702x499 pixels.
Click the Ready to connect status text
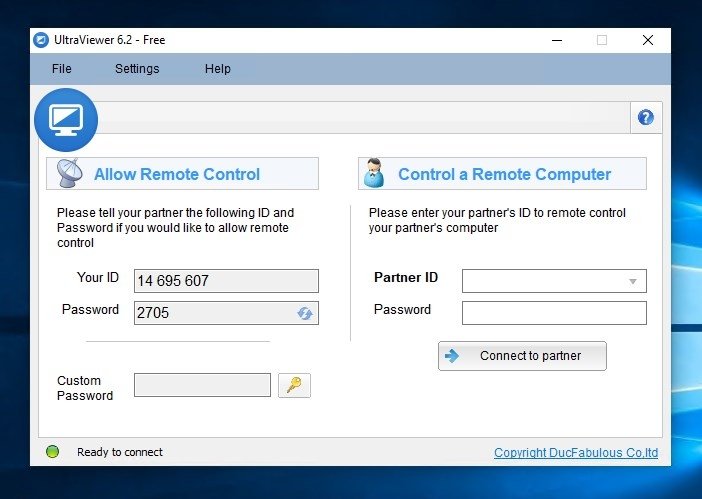pos(120,452)
